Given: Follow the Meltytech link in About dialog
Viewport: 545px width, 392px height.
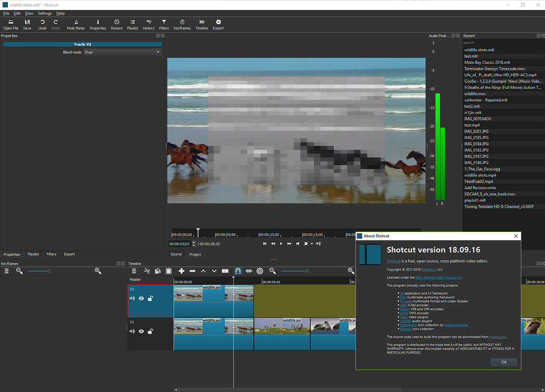Looking at the screenshot, I should click(x=428, y=269).
